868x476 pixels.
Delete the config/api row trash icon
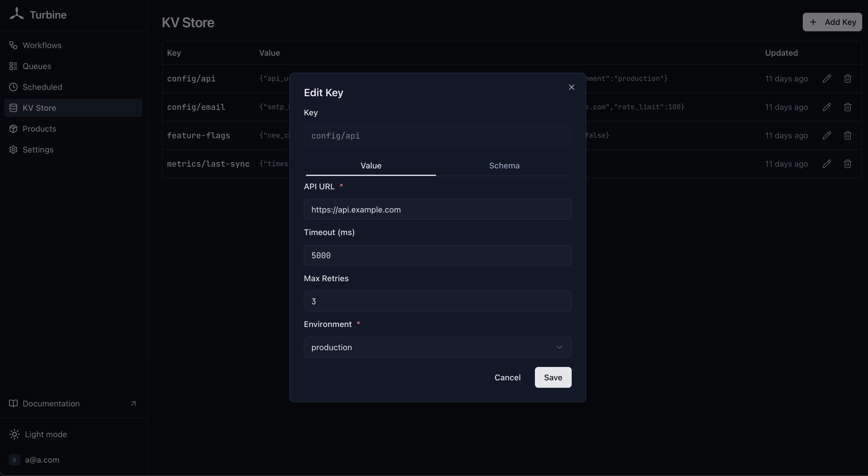tap(847, 79)
